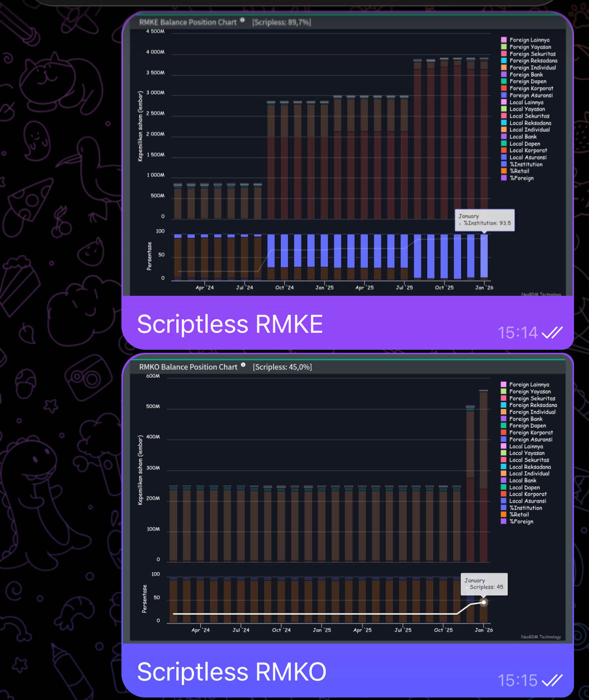Click the '[Scripless: 45,0%]' label
Image resolution: width=589 pixels, height=700 pixels.
click(282, 367)
